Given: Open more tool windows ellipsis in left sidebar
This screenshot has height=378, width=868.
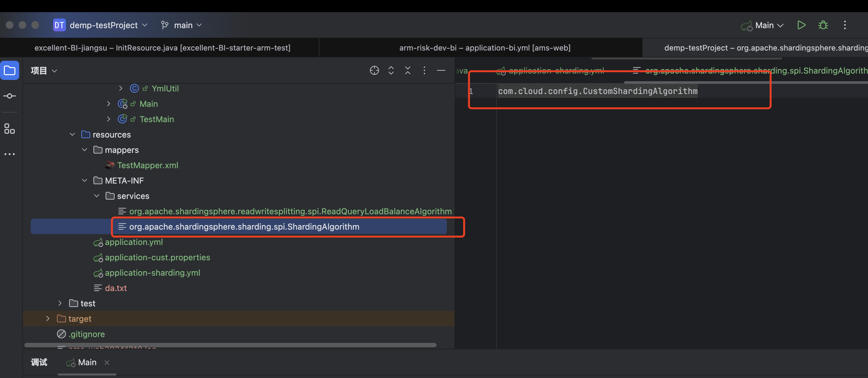Looking at the screenshot, I should pos(9,154).
